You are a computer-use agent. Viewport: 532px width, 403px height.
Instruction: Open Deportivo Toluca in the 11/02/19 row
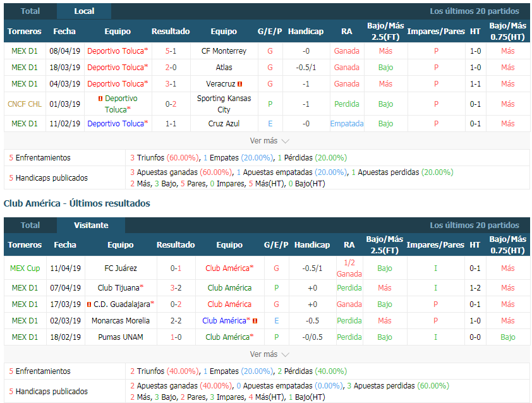[x=116, y=124]
